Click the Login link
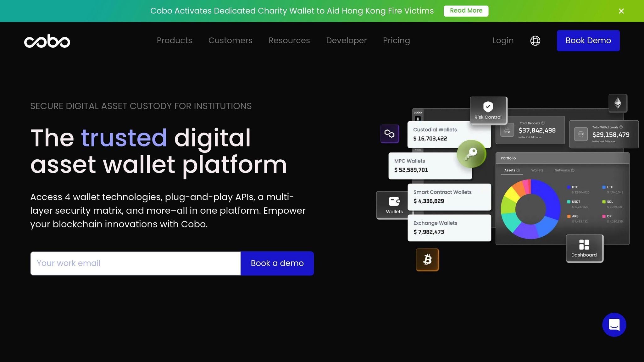The height and width of the screenshot is (362, 644). [503, 41]
